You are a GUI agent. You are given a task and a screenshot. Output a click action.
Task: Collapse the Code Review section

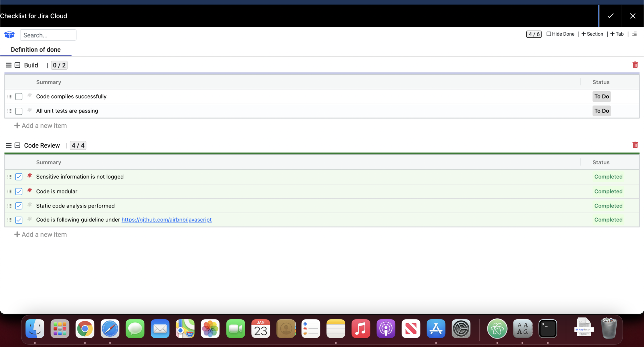[18, 145]
